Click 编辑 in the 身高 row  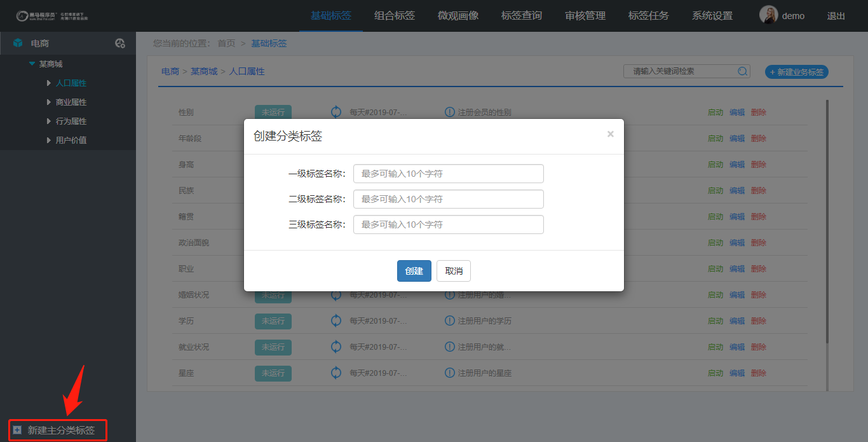pyautogui.click(x=737, y=164)
